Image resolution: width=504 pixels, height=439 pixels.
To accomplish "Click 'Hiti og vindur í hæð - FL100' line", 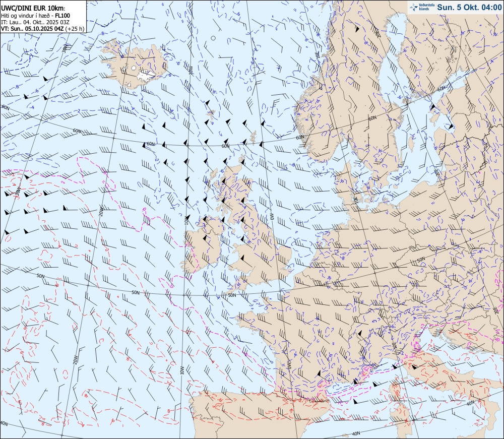I will [35, 16].
